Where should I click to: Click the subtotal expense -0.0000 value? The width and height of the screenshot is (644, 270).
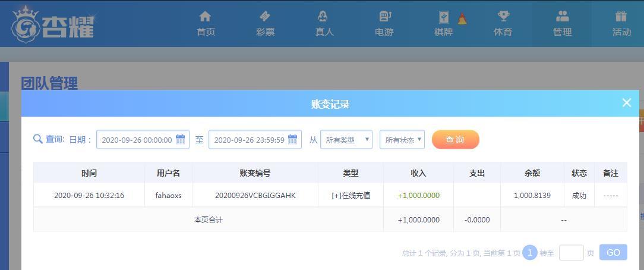(x=477, y=219)
